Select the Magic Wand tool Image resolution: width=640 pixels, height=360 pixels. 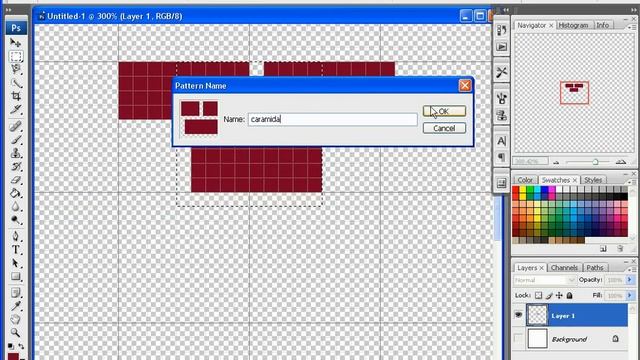click(x=16, y=83)
